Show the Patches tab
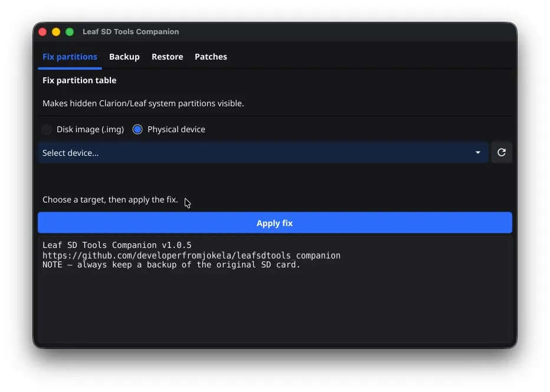Viewport: 550px width, 392px height. 211,57
